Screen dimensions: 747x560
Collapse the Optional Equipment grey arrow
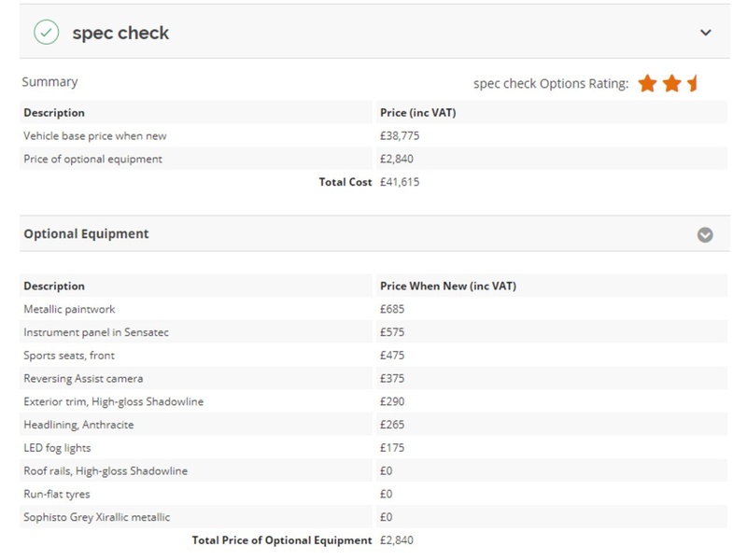tap(705, 234)
